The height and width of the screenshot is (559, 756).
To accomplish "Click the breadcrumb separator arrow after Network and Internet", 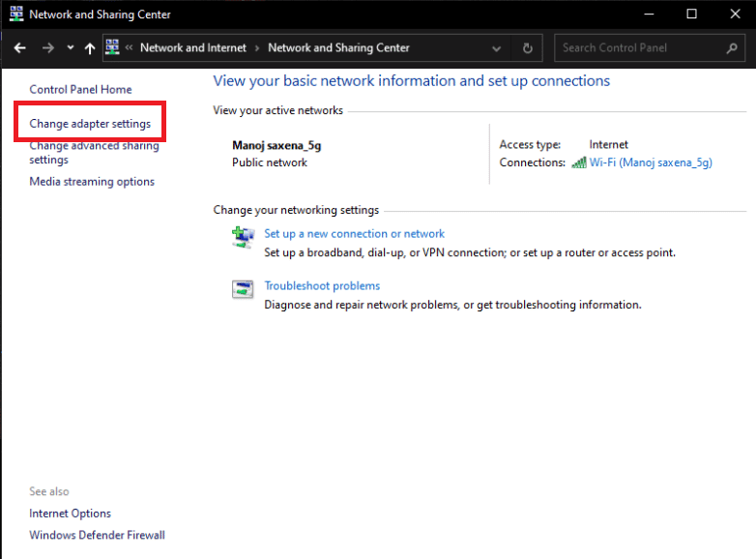I will point(257,48).
